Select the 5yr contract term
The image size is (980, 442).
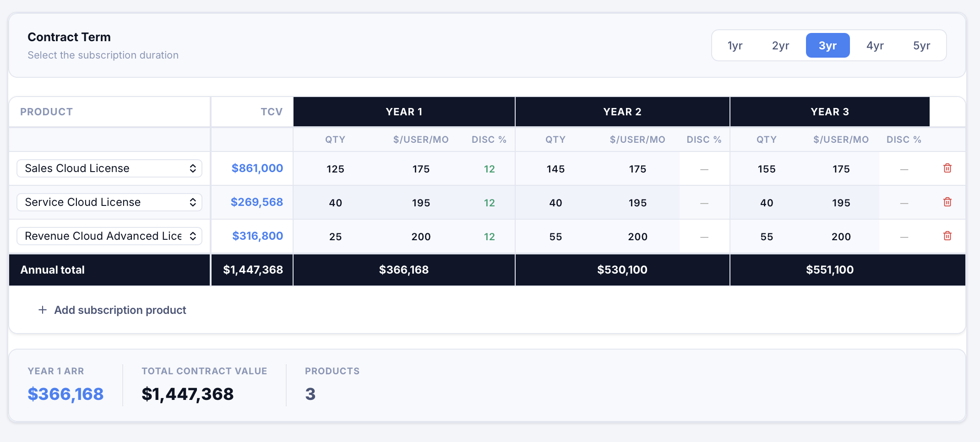(922, 45)
